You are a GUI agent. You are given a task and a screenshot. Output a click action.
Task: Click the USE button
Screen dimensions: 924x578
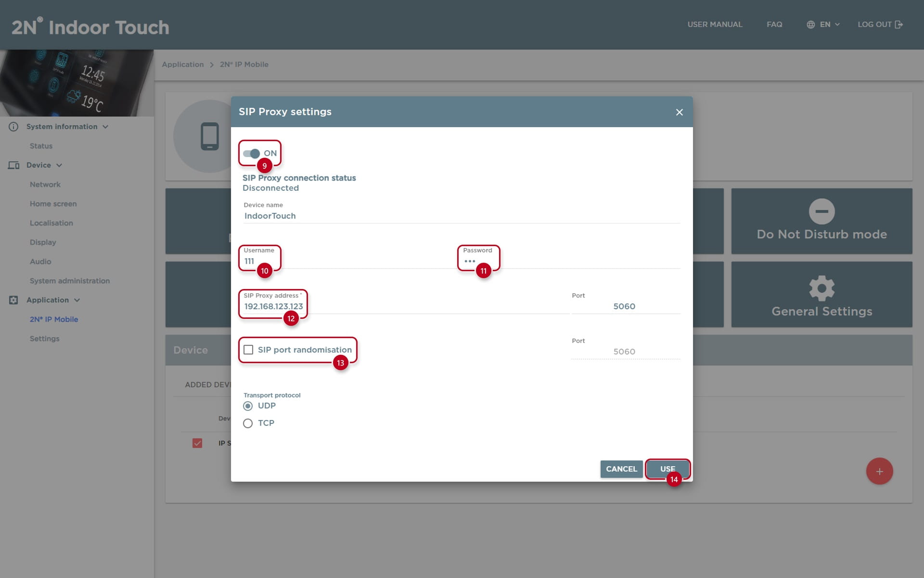tap(667, 469)
